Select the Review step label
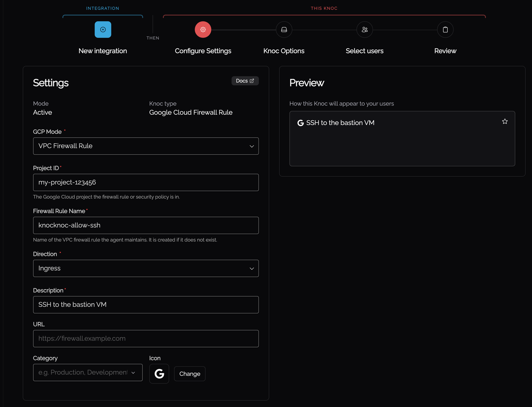The height and width of the screenshot is (407, 532). (x=445, y=51)
